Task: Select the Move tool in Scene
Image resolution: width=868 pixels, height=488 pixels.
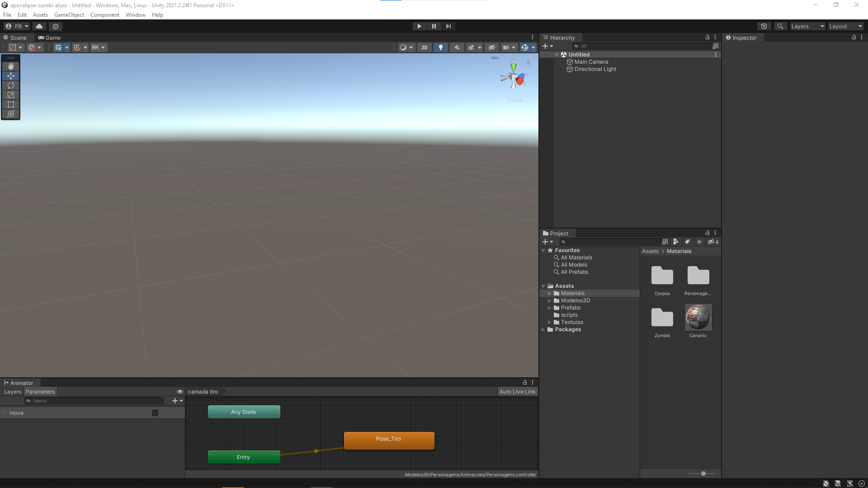Action: 11,76
